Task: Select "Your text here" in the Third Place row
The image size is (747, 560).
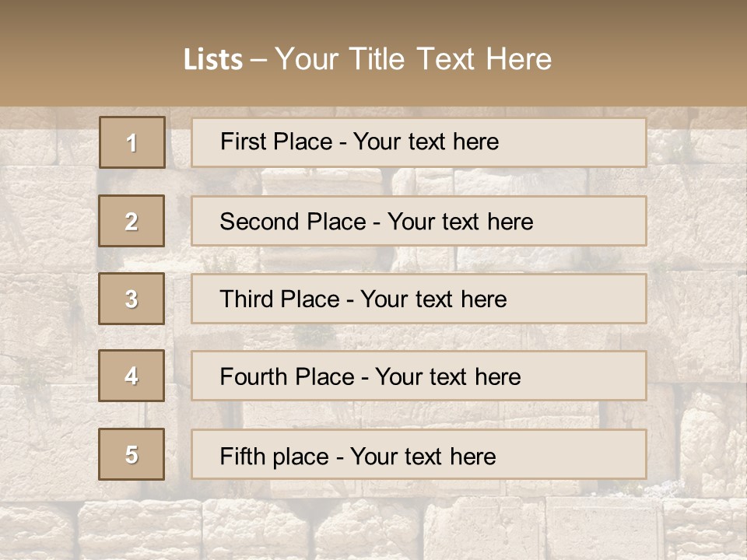Action: [433, 299]
